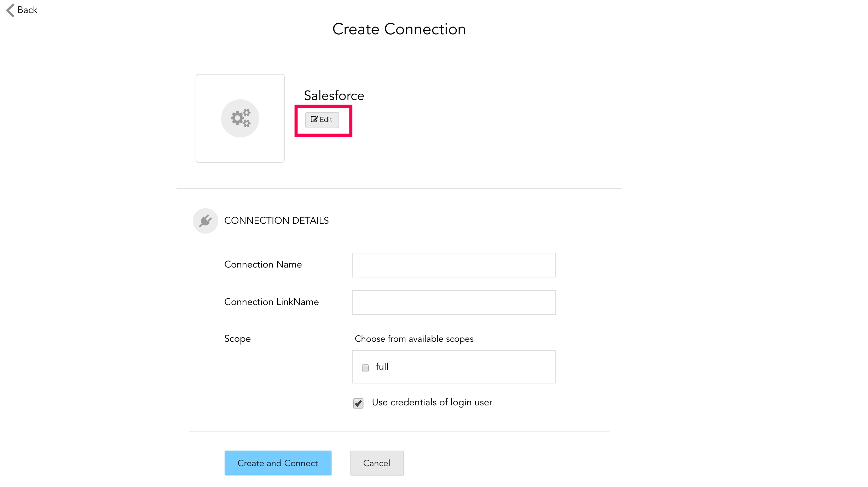Click the Back text link
868x487 pixels.
pyautogui.click(x=28, y=10)
